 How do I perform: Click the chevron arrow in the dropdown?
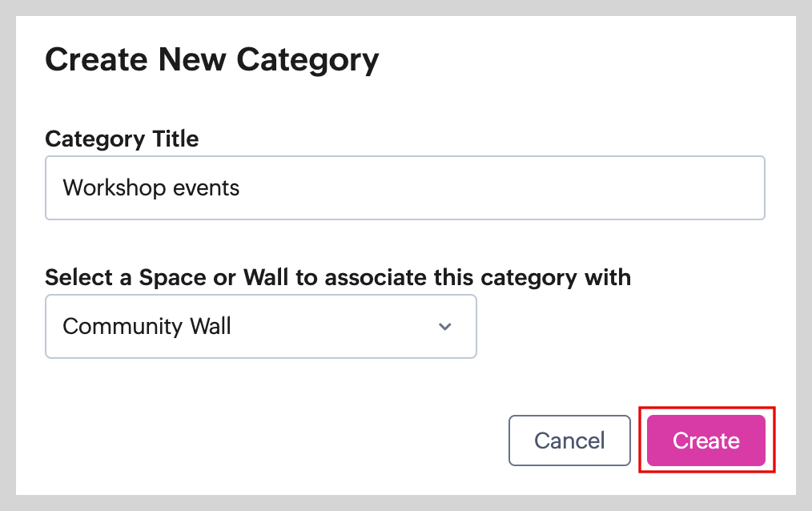click(445, 327)
